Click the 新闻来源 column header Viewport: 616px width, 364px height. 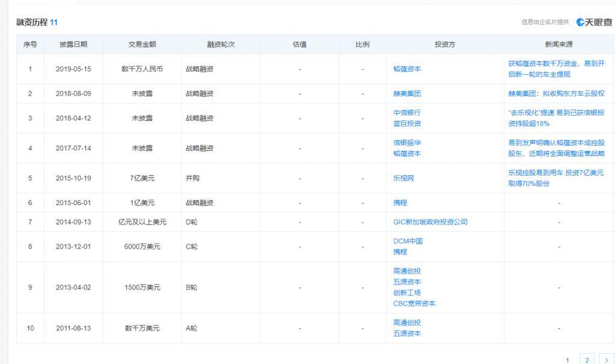(x=559, y=45)
